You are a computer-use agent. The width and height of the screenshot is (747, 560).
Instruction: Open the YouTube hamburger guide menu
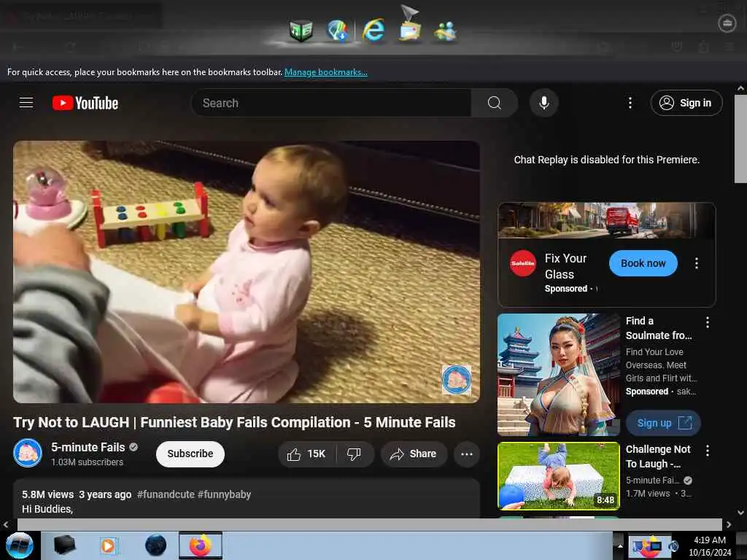26,102
